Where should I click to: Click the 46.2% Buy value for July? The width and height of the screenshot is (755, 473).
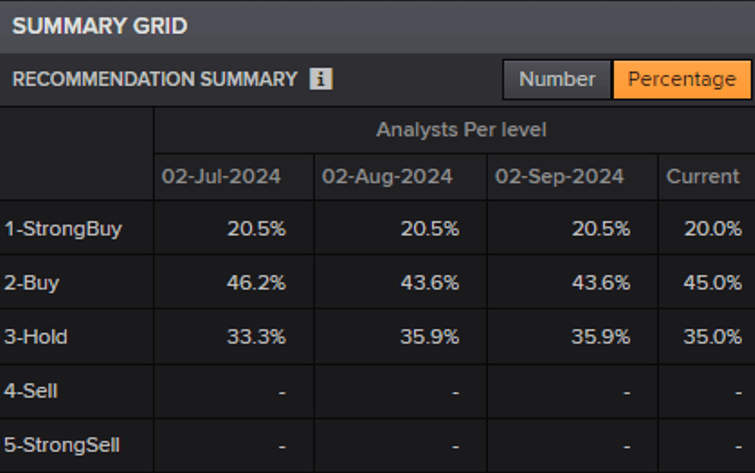pyautogui.click(x=257, y=282)
